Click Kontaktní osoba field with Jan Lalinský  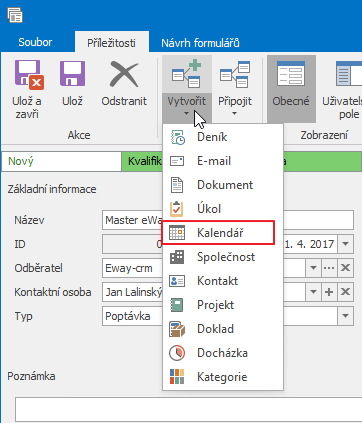(x=132, y=292)
